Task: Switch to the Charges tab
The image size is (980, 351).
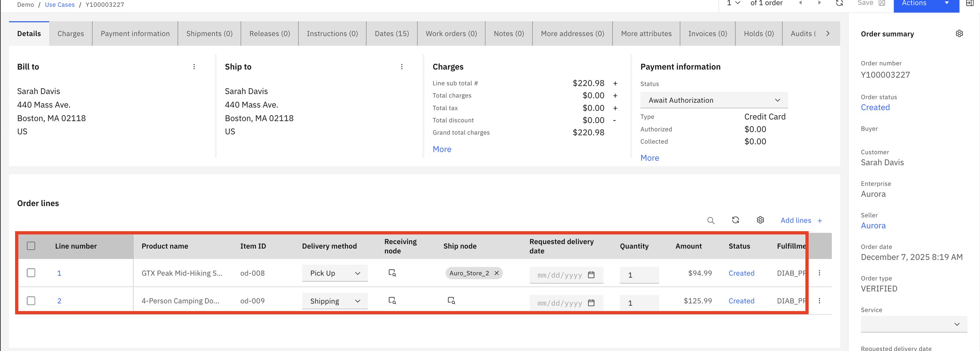Action: 71,34
